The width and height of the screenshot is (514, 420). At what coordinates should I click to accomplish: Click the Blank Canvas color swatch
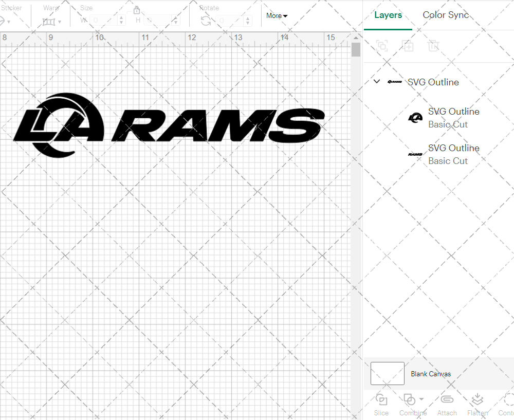[387, 374]
